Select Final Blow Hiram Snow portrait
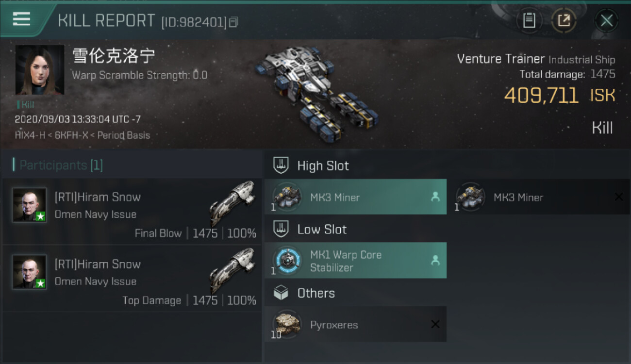 tap(30, 205)
